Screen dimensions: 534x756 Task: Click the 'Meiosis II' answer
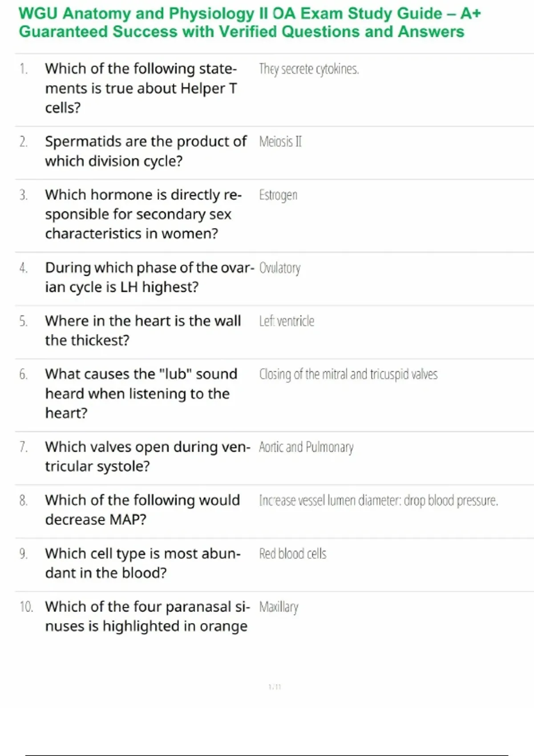[280, 142]
